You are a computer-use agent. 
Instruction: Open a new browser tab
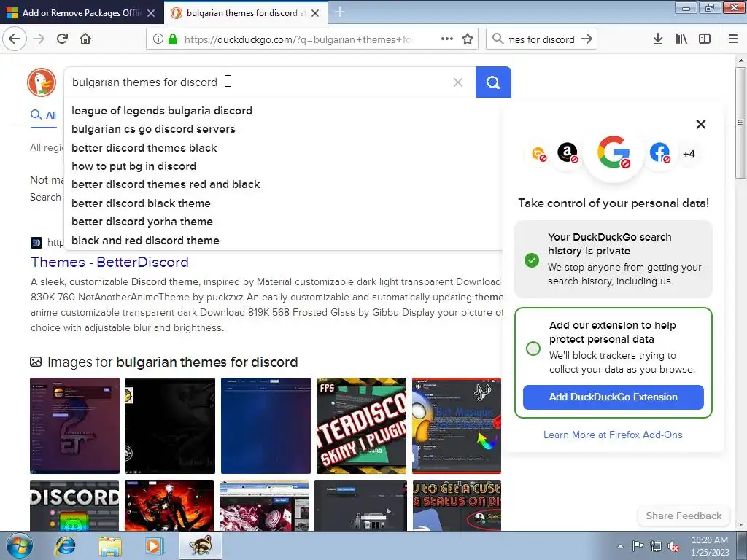(340, 12)
